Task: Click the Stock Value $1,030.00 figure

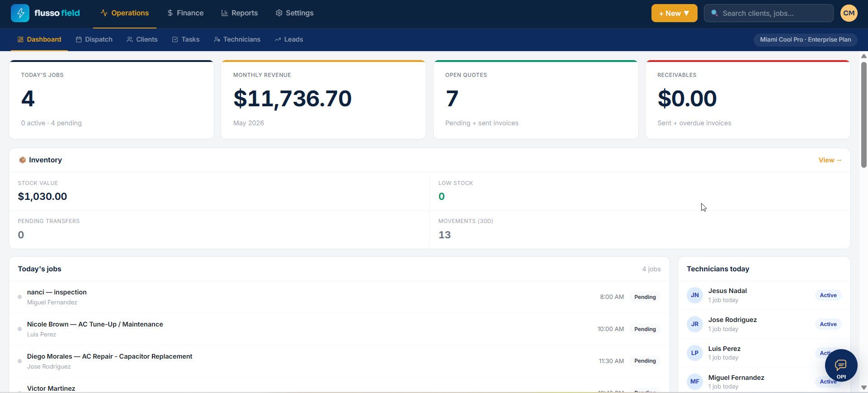Action: tap(42, 196)
